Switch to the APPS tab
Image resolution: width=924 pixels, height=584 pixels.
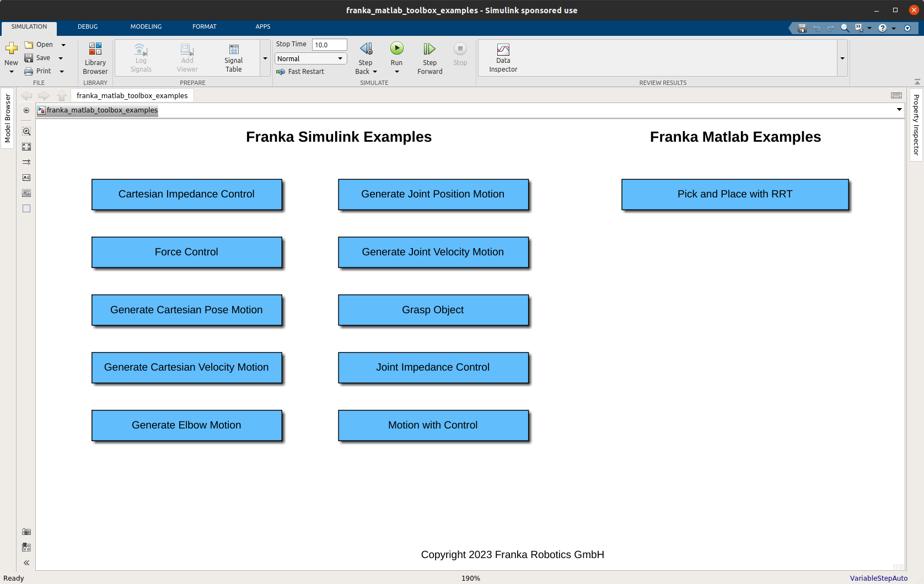click(263, 26)
